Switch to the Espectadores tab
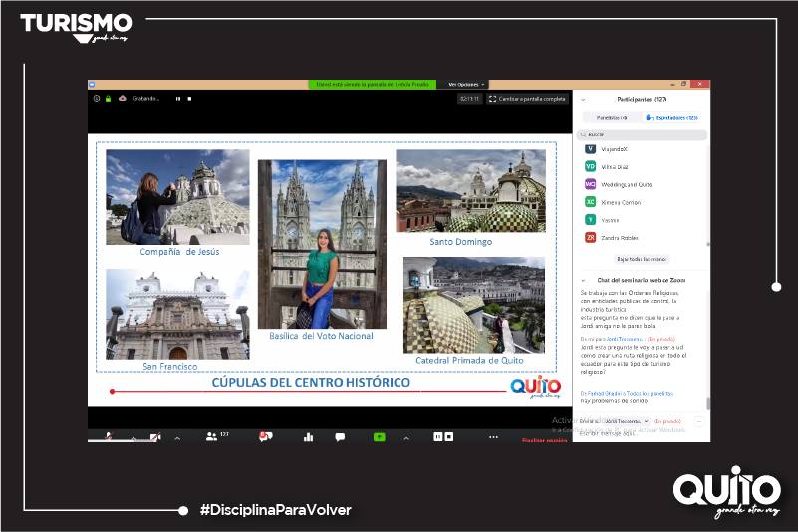 671,117
